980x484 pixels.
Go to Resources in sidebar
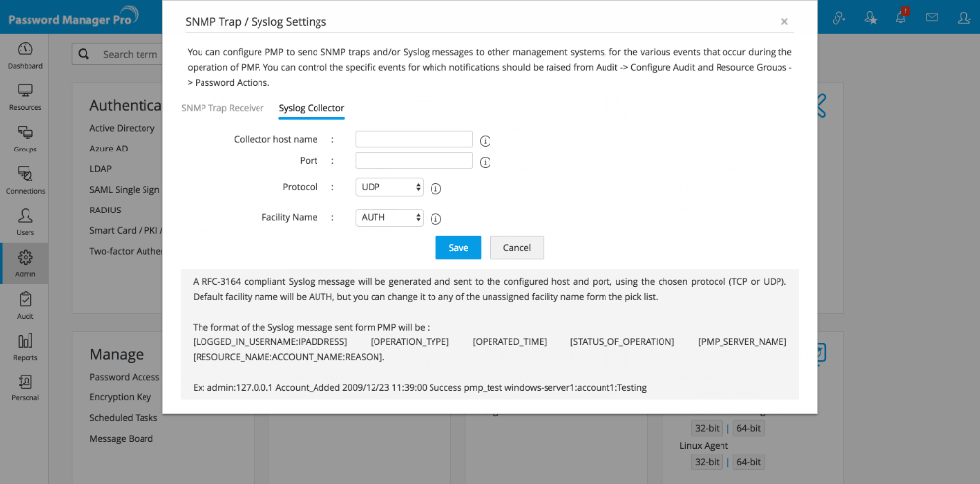click(25, 95)
